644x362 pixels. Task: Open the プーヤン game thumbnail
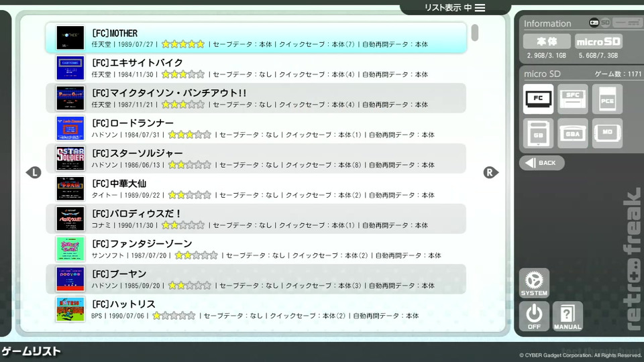pos(70,279)
